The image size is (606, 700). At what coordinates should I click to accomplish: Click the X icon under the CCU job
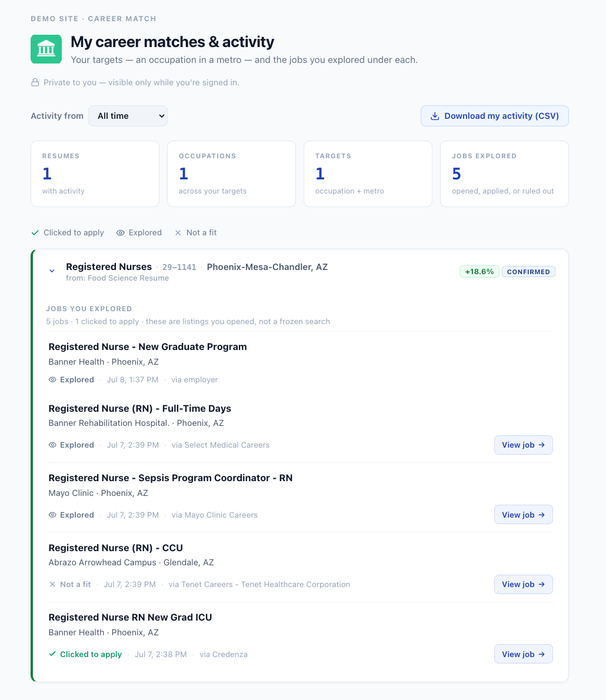[x=52, y=584]
